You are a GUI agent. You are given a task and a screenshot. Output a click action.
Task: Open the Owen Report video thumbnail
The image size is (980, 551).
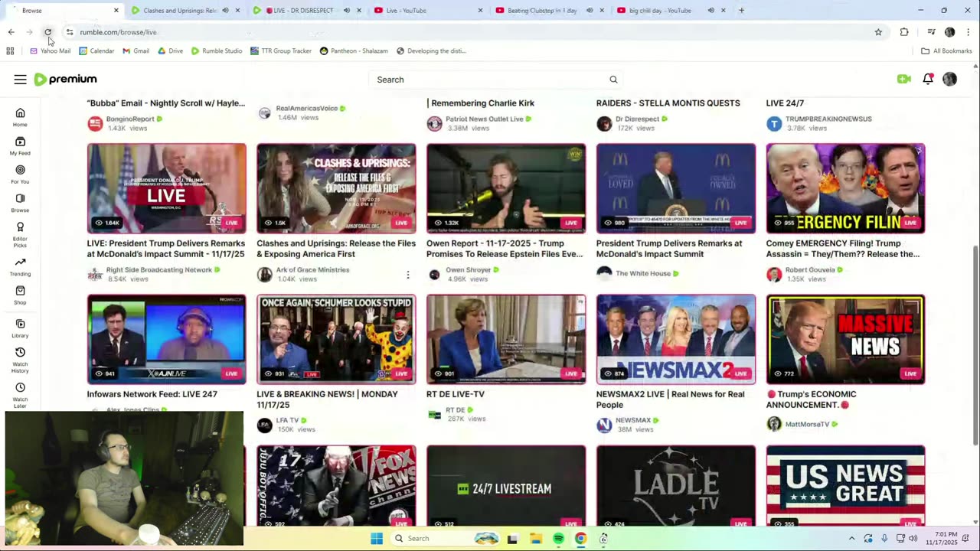pyautogui.click(x=506, y=188)
